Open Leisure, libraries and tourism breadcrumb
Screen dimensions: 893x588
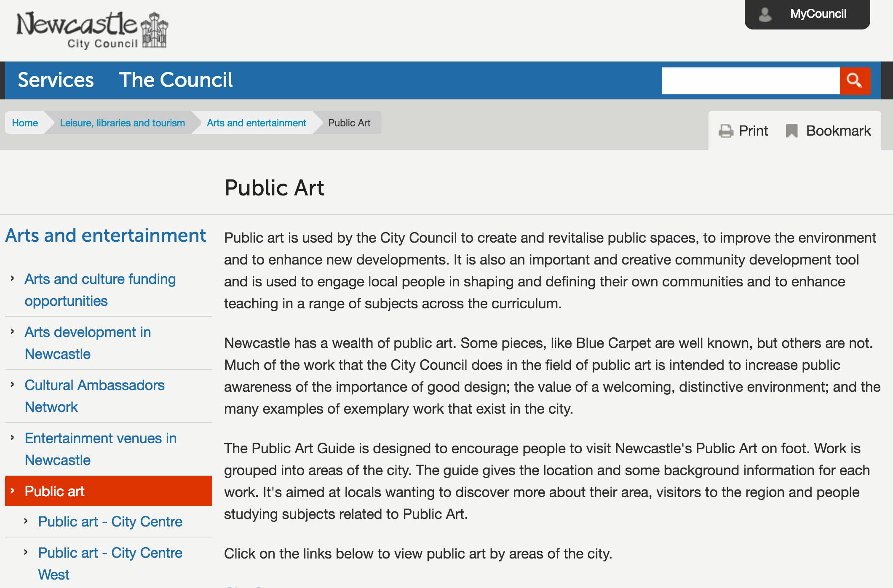(122, 123)
